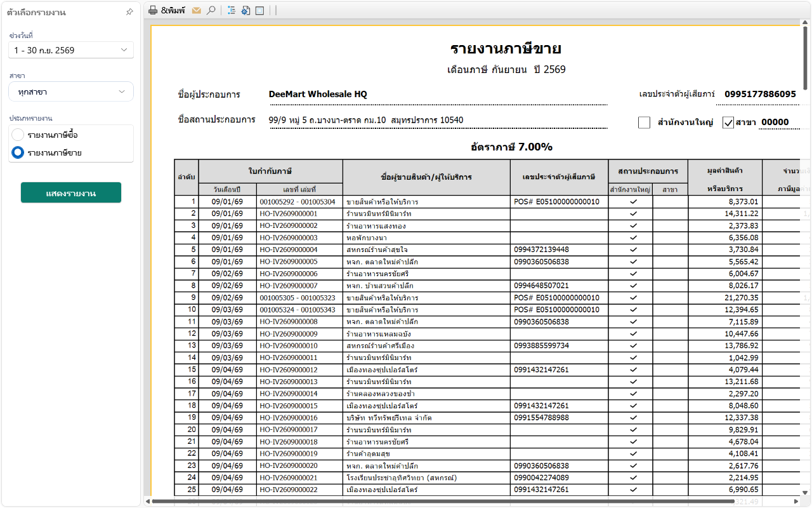Click address 99/9 หมู่ 5 ถ.บางนา-ตราด
The height and width of the screenshot is (508, 812).
click(x=366, y=119)
